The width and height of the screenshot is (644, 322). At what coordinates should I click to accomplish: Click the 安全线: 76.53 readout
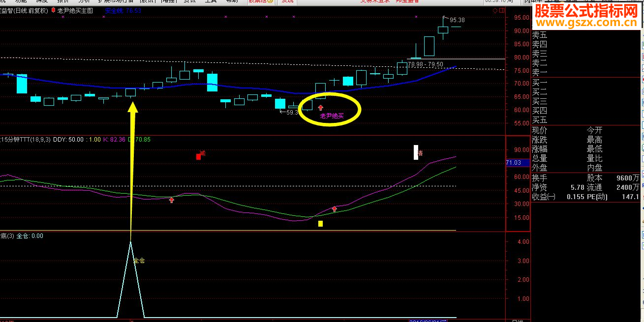coord(123,10)
